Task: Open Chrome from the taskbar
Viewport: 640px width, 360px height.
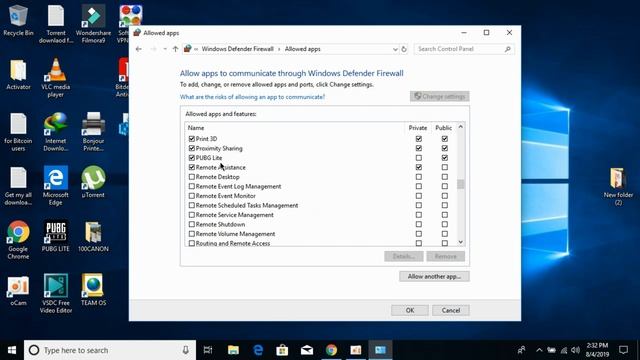Action: coord(331,350)
